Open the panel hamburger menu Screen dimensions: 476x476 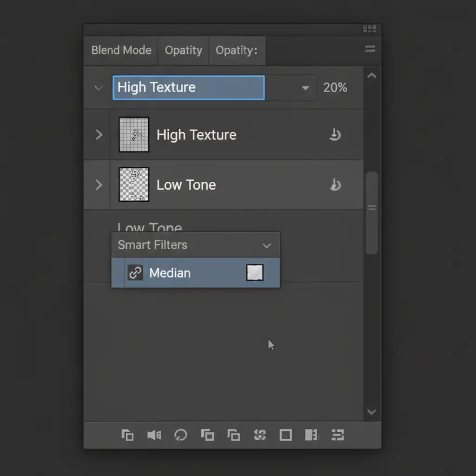pyautogui.click(x=370, y=49)
